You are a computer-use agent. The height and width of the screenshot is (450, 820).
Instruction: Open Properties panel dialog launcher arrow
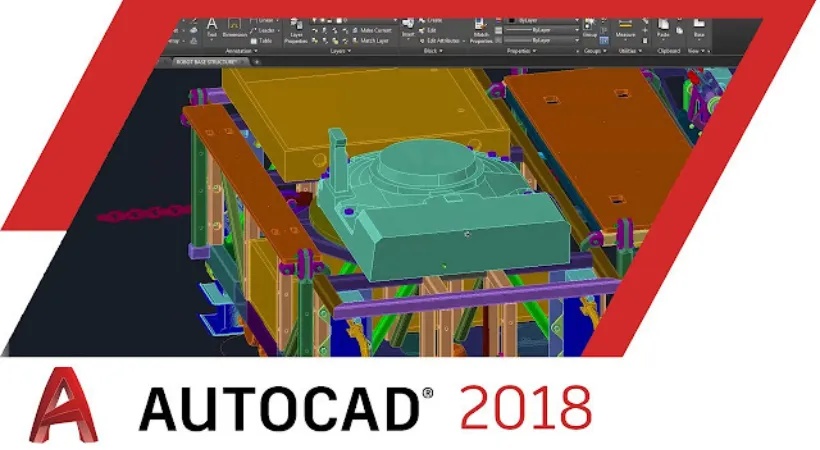tap(577, 51)
